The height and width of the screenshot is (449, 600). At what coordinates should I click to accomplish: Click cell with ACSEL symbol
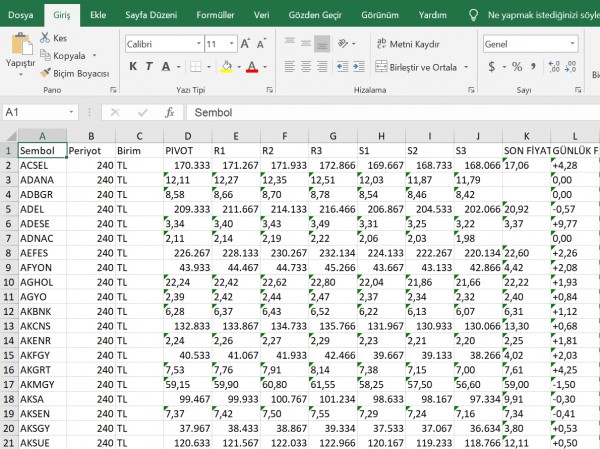(42, 165)
